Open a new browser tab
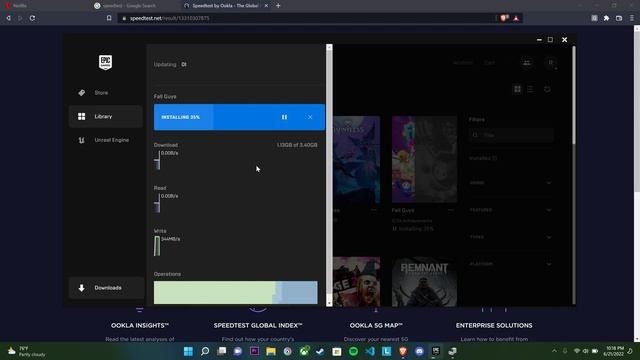Screen dimensions: 640x360 pos(278,6)
